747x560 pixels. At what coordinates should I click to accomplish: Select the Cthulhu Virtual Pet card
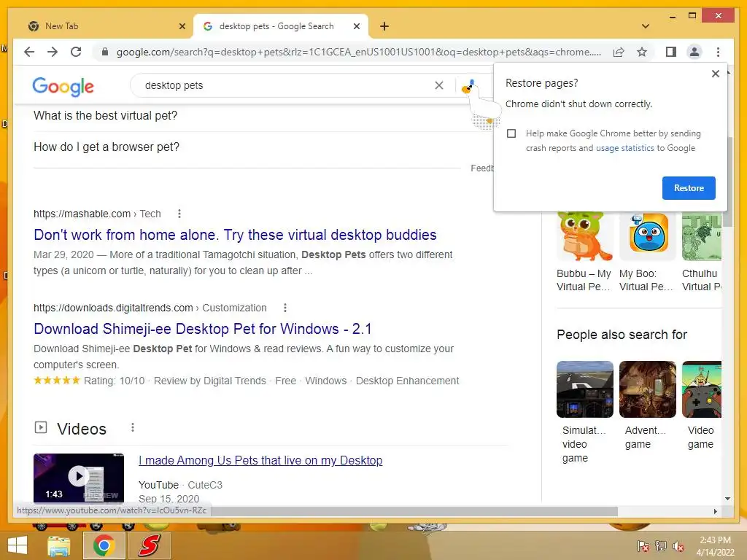click(x=702, y=253)
